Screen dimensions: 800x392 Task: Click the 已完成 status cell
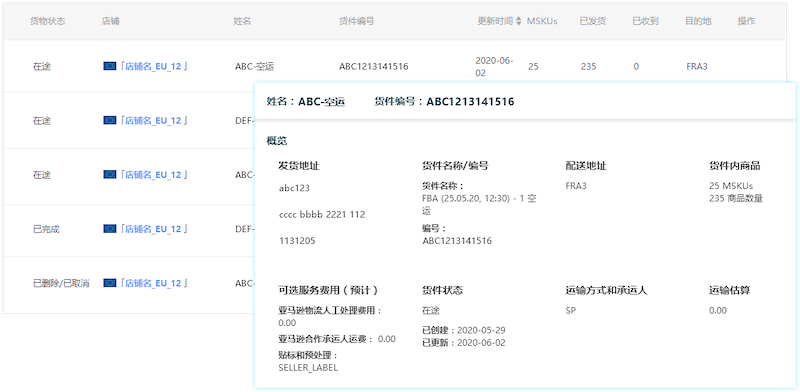pyautogui.click(x=46, y=229)
